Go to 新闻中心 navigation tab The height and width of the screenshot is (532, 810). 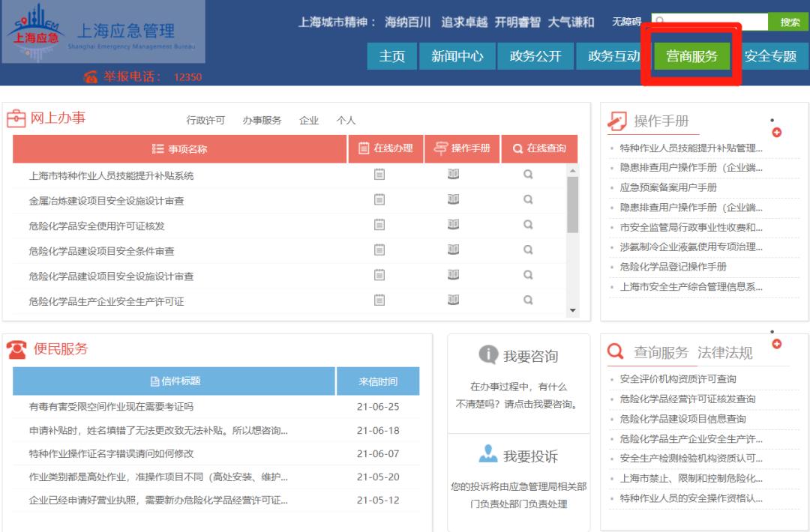457,56
